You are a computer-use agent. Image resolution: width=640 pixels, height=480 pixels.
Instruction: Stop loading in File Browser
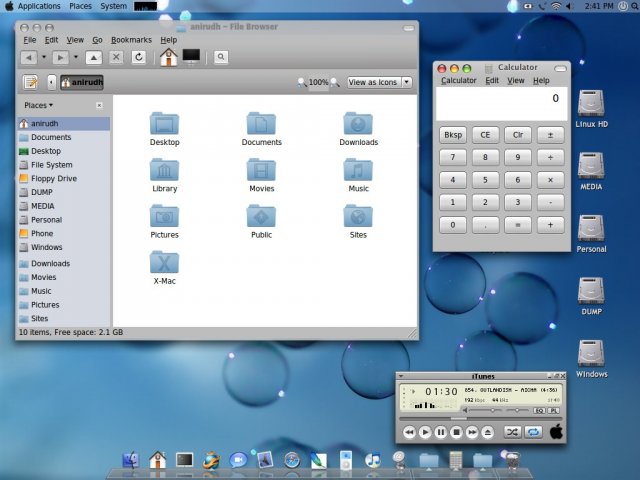(116, 57)
